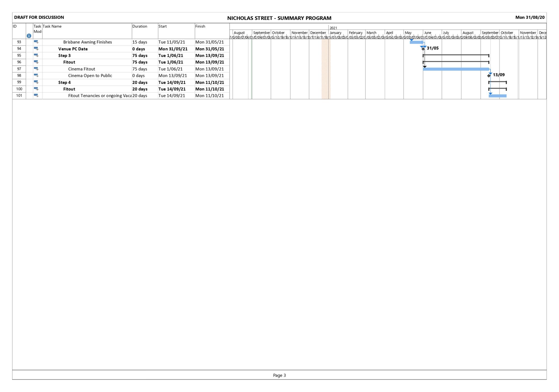Select the Cinema Fitout blue Gantt bar
The width and height of the screenshot is (559, 392).
point(456,69)
